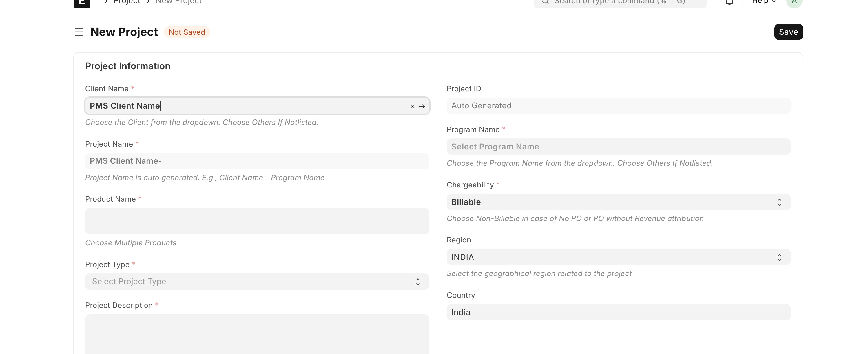Click 'Choose Non-Billable in case of No PO' hint
This screenshot has height=354, width=868.
[x=575, y=219]
